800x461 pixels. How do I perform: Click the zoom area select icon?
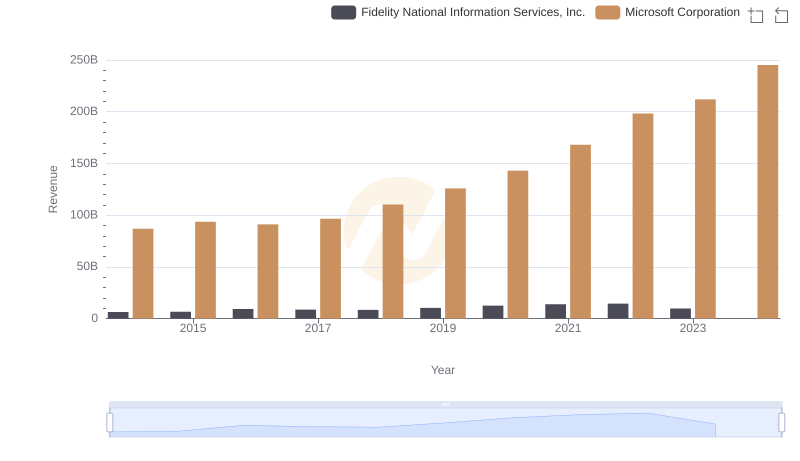point(756,15)
